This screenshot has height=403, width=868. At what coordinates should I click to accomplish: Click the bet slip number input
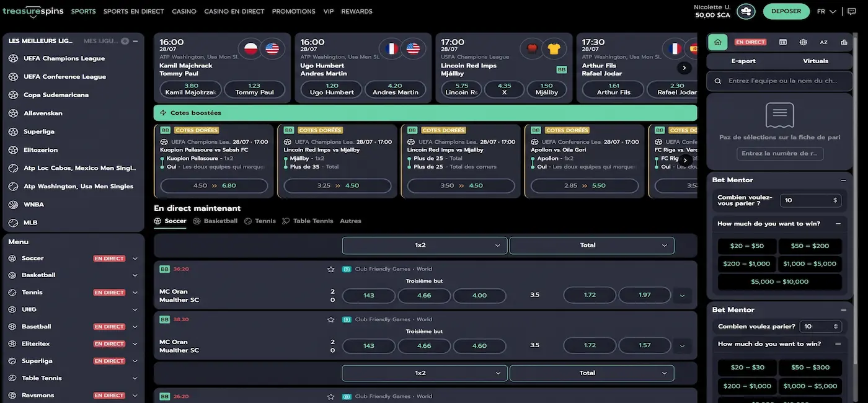(780, 154)
